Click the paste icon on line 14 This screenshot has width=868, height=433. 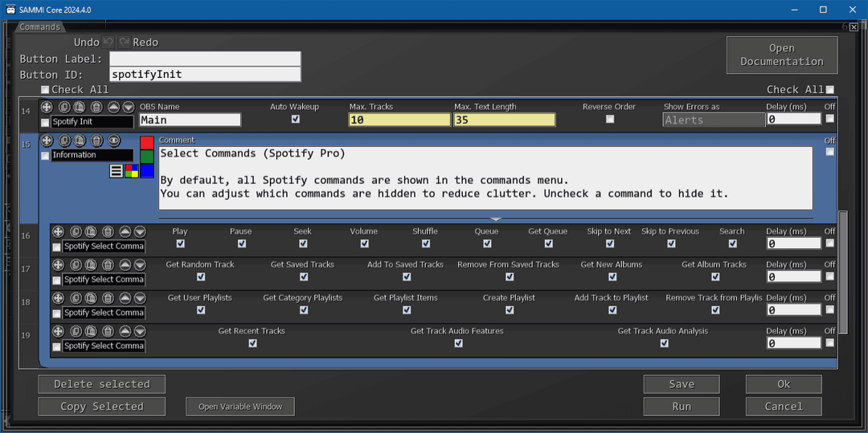[80, 107]
